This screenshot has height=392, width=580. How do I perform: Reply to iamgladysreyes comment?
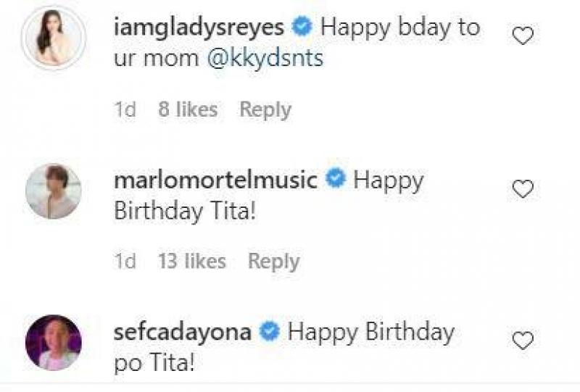pyautogui.click(x=265, y=109)
